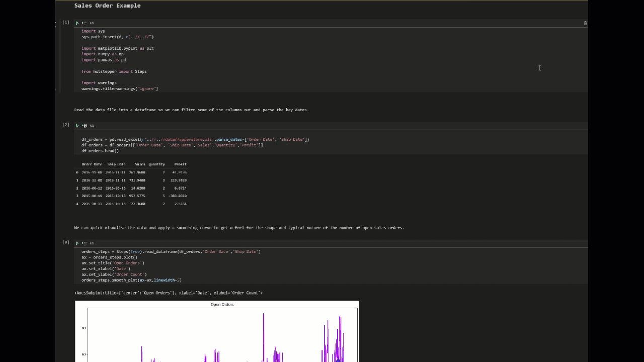Click the 'Quantity' column header
This screenshot has height=362, width=644.
coord(156,164)
